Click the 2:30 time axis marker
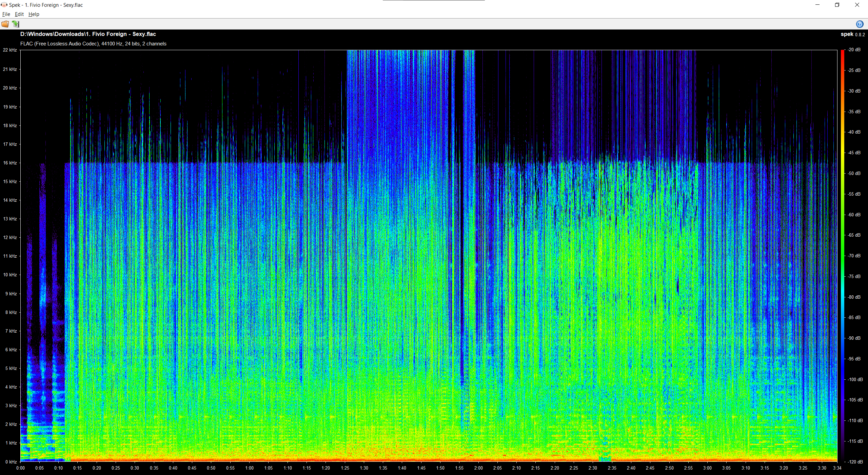The image size is (868, 475). 593,468
